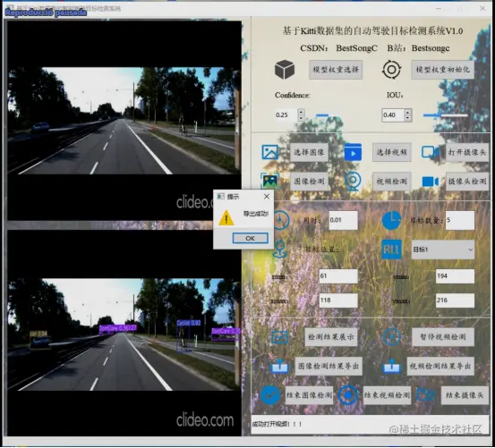Image resolution: width=495 pixels, height=448 pixels.
Task: Click the original video frame preview
Action: [124, 121]
